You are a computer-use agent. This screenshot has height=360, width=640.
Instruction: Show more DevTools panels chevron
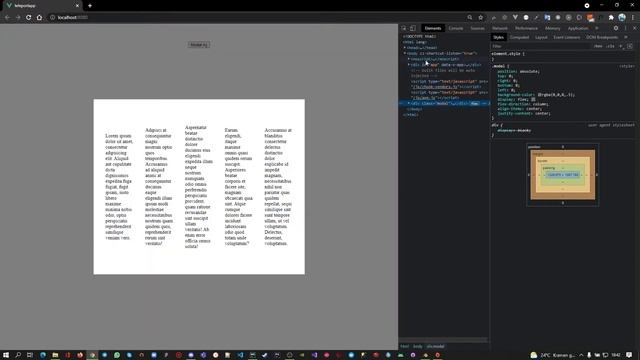597,28
